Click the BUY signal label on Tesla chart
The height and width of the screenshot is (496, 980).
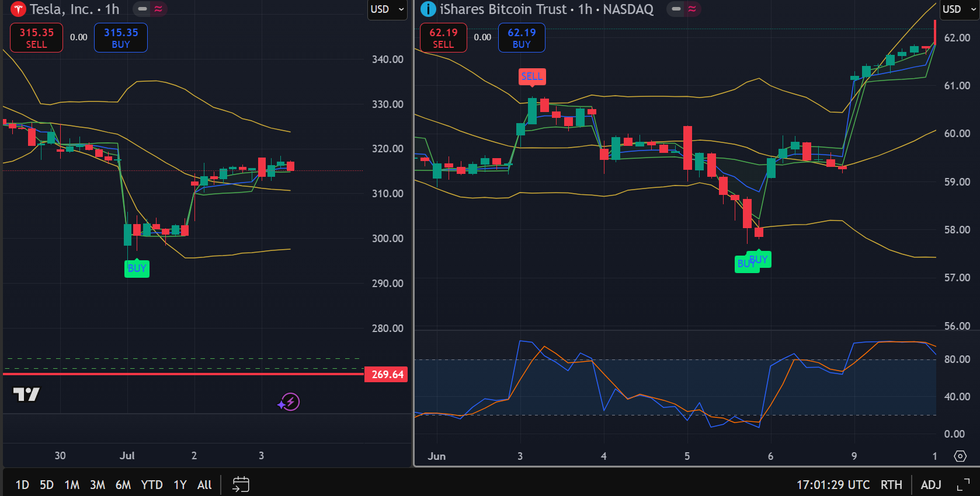[x=137, y=268]
